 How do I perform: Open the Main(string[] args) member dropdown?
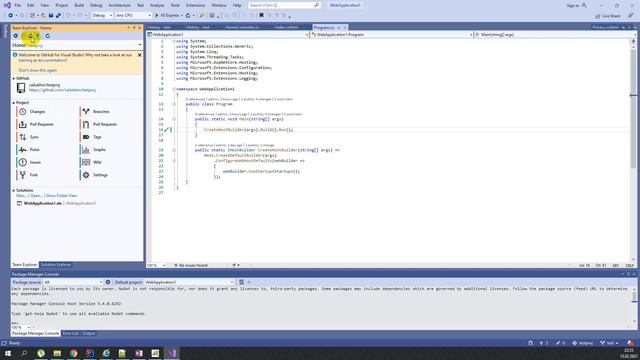[x=555, y=35]
